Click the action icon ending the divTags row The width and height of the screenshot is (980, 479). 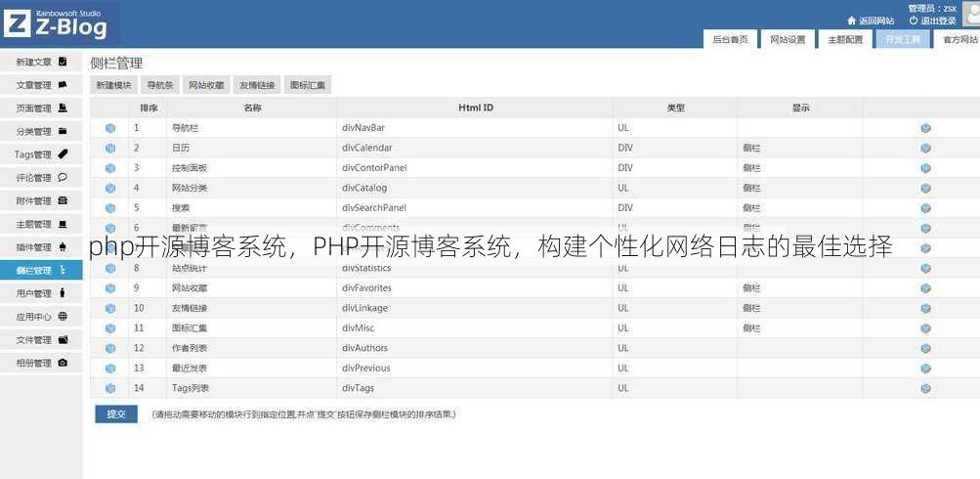pyautogui.click(x=925, y=388)
